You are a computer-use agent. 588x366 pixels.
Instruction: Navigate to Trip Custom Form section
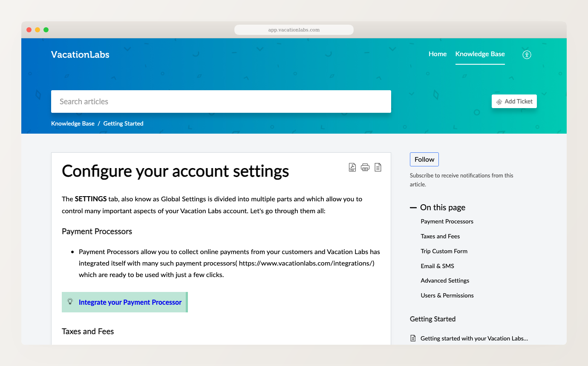click(444, 251)
